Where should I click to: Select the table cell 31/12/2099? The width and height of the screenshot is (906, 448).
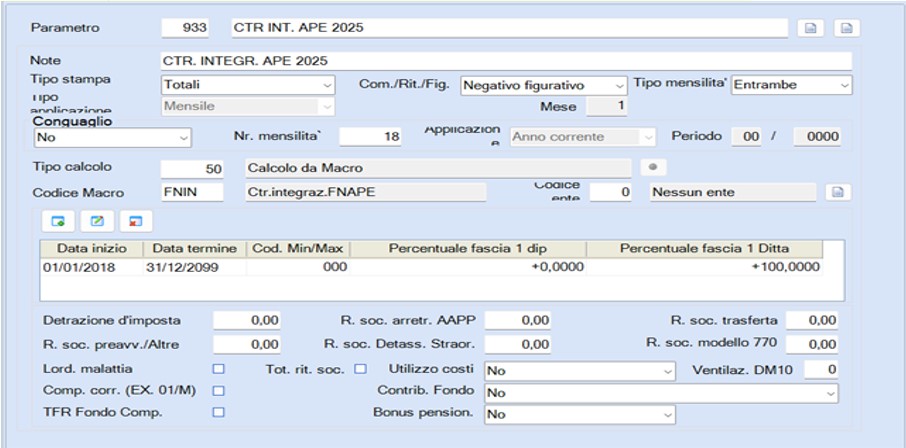click(195, 267)
